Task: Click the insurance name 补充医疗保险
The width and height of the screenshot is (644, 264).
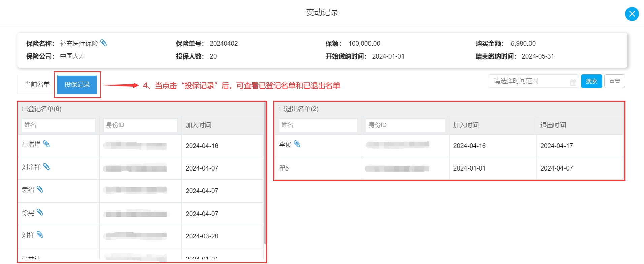Action: 79,43
